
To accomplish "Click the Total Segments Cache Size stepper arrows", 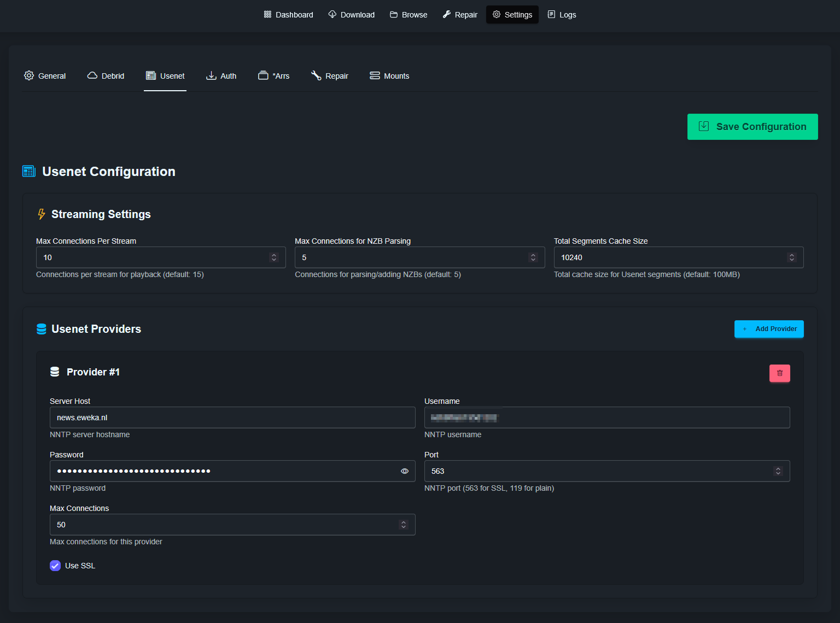I will click(x=791, y=257).
